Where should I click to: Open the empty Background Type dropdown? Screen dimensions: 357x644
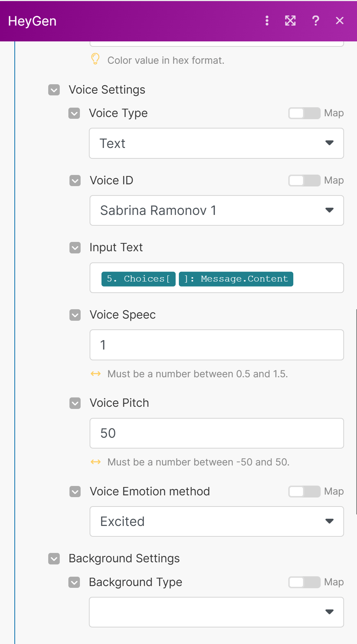pos(216,612)
